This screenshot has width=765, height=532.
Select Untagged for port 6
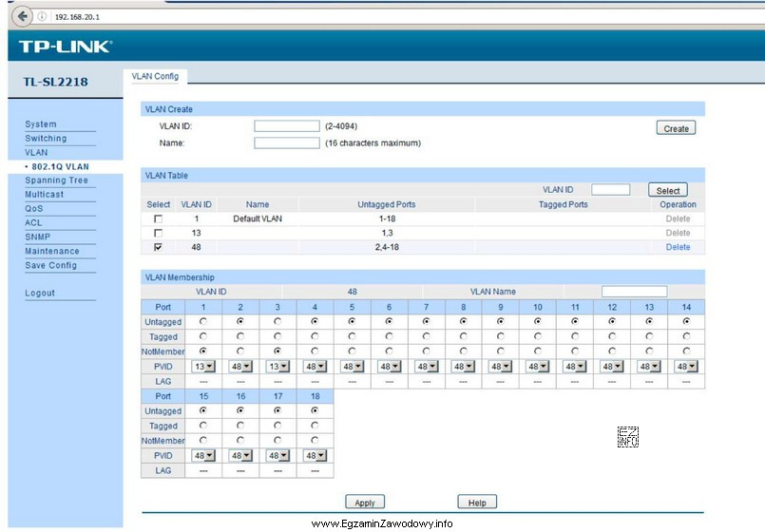(389, 321)
